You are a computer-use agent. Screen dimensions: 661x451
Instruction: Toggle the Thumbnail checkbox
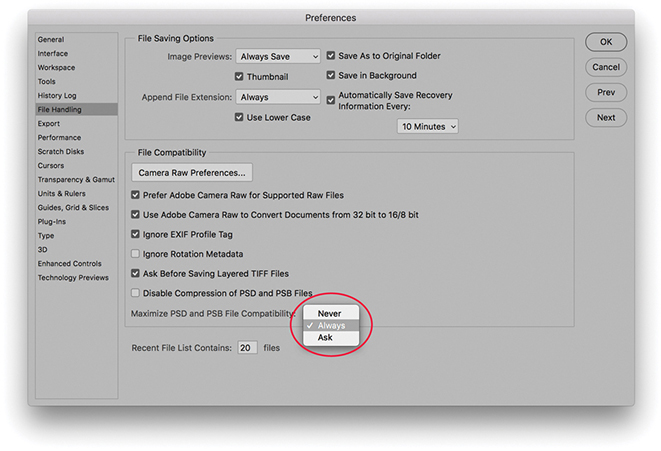[239, 76]
